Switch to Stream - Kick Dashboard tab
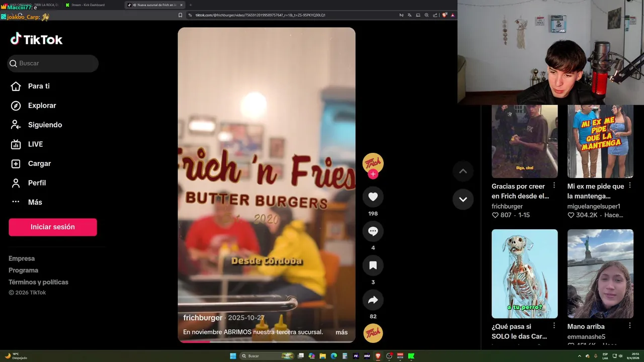The height and width of the screenshot is (362, 644). pos(88,5)
